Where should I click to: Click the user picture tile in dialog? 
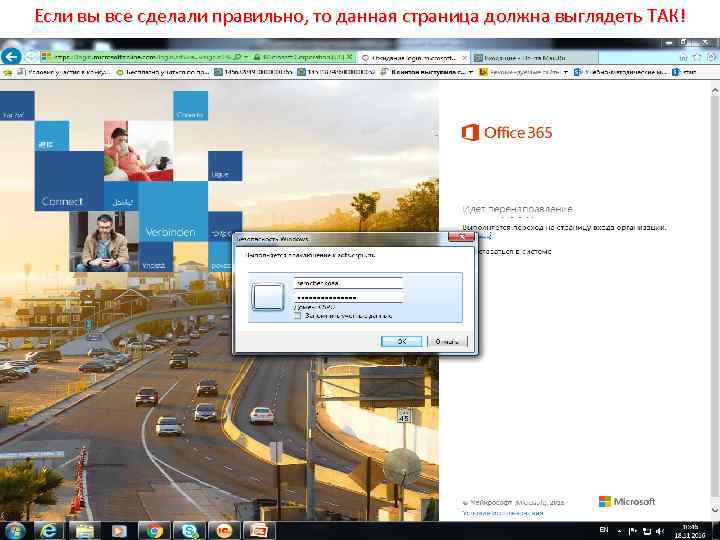pyautogui.click(x=268, y=296)
